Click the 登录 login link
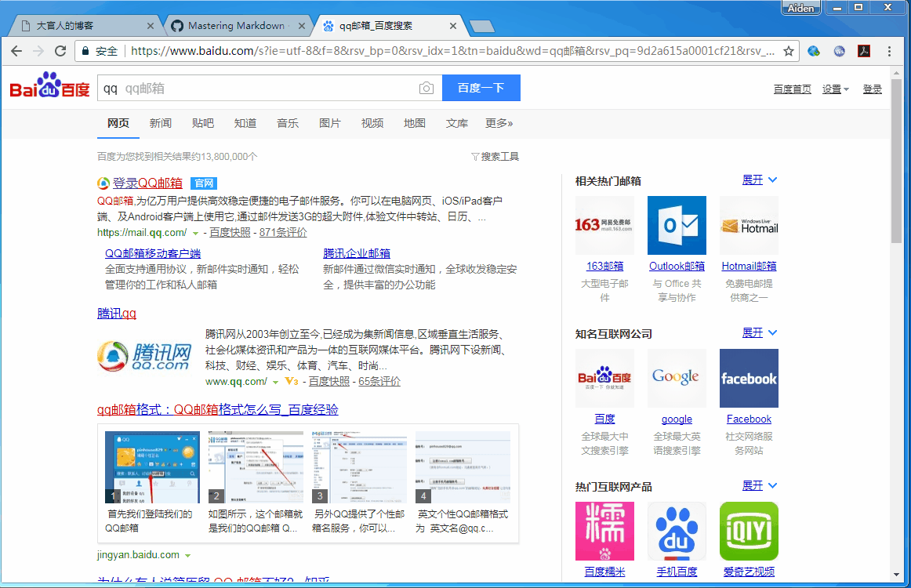This screenshot has height=588, width=911. 872,88
